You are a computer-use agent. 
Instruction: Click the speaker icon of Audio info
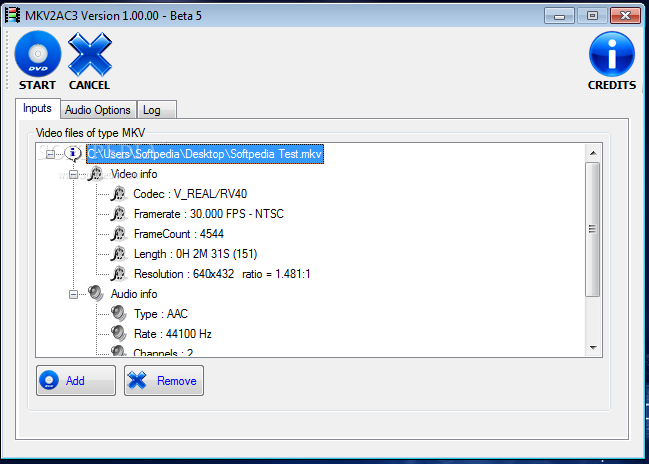point(96,293)
